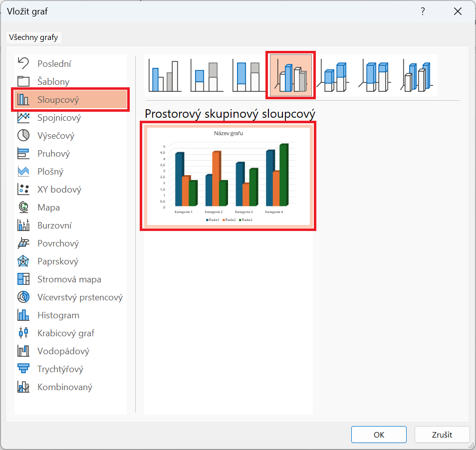Screen dimensions: 476x450
Task: Pick the Paprskový chart type label
Action: point(58,261)
